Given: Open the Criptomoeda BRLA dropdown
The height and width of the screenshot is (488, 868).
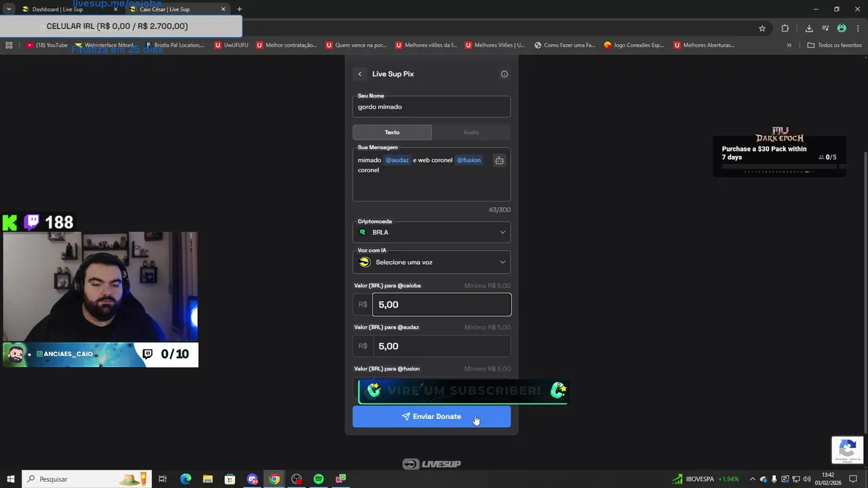Looking at the screenshot, I should pos(431,232).
